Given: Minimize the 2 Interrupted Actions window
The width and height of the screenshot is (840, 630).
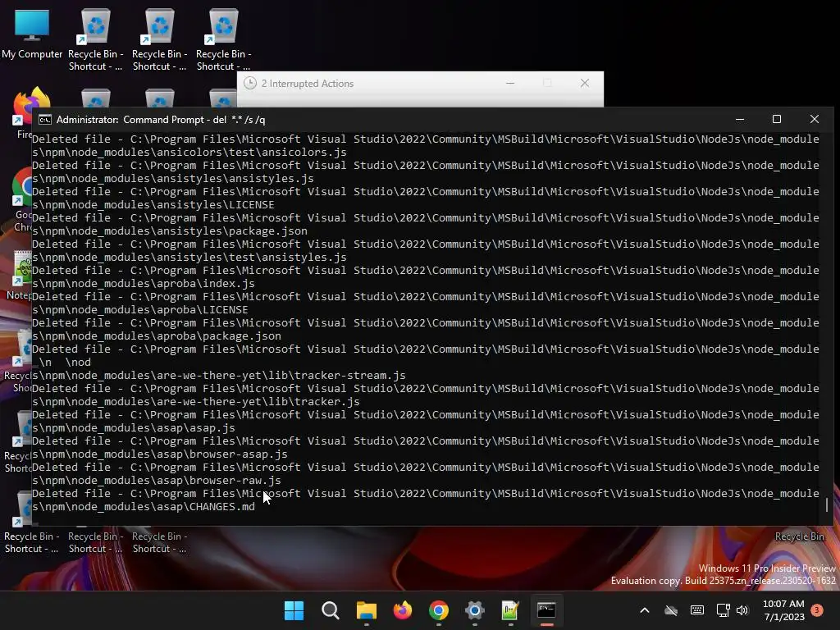Looking at the screenshot, I should pos(510,83).
